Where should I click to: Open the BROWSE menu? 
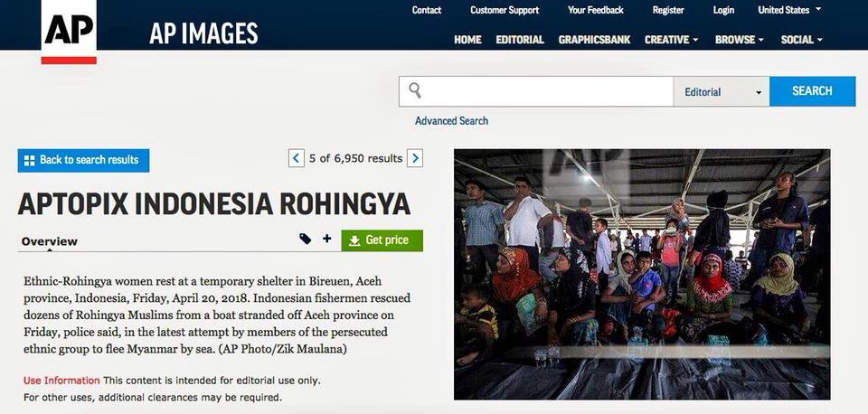pos(739,40)
